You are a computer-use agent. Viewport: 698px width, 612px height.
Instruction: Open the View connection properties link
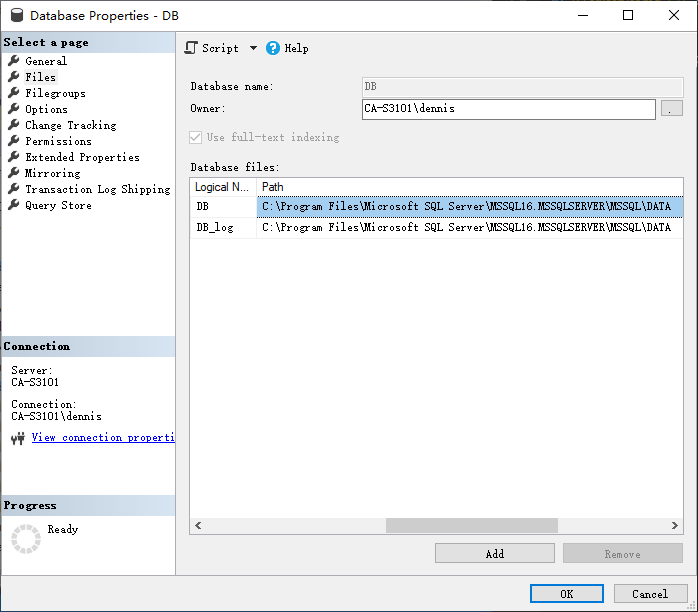point(103,438)
